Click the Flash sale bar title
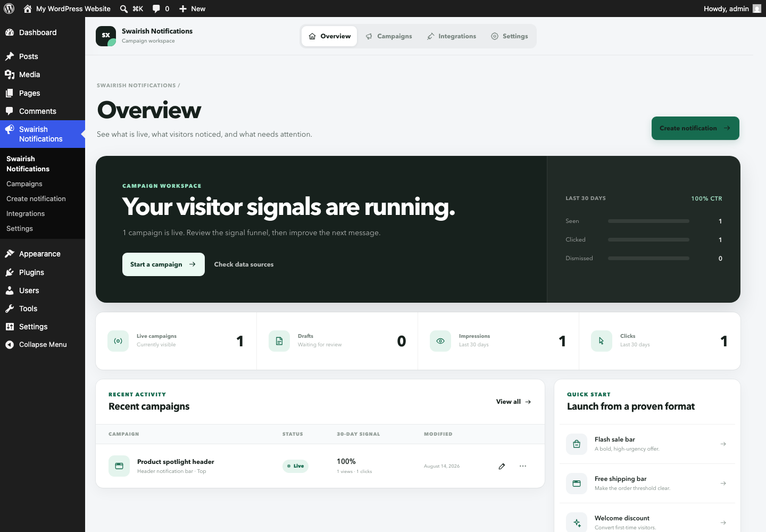Screen dimensions: 766x532 pos(615,439)
